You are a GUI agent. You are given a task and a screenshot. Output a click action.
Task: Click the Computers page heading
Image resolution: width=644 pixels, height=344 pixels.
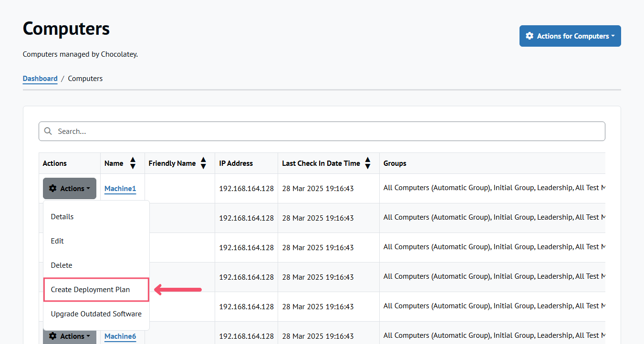[66, 29]
